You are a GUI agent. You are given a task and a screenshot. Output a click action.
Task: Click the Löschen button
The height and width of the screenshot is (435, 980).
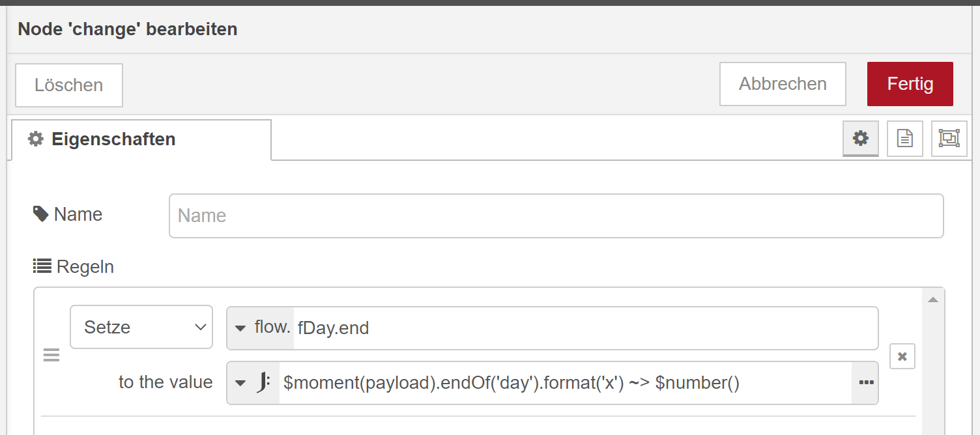coord(69,85)
